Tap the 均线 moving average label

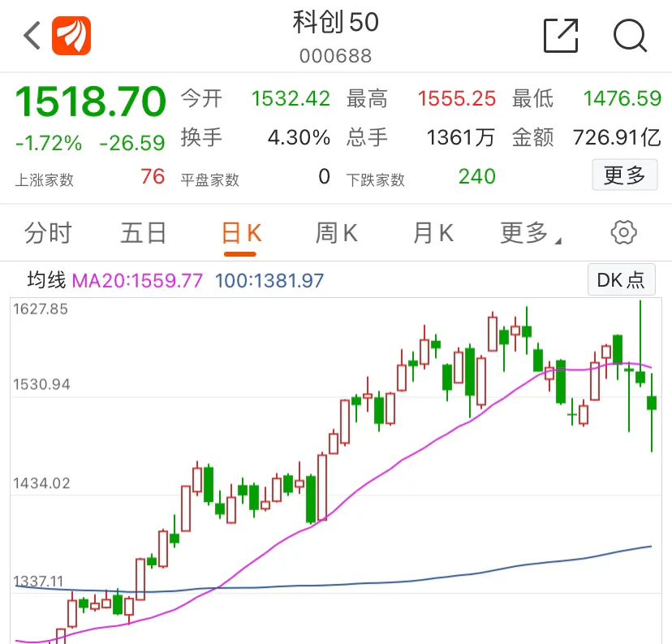[x=46, y=281]
